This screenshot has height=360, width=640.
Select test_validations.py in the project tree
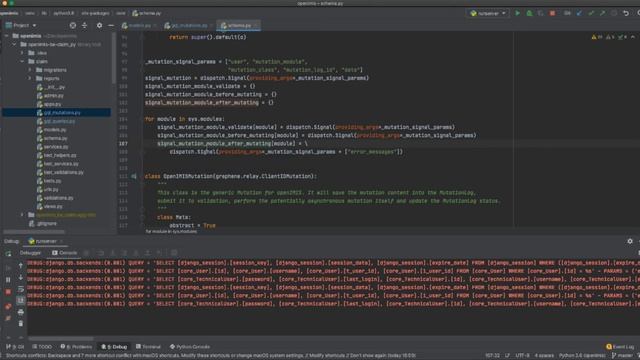[60, 172]
